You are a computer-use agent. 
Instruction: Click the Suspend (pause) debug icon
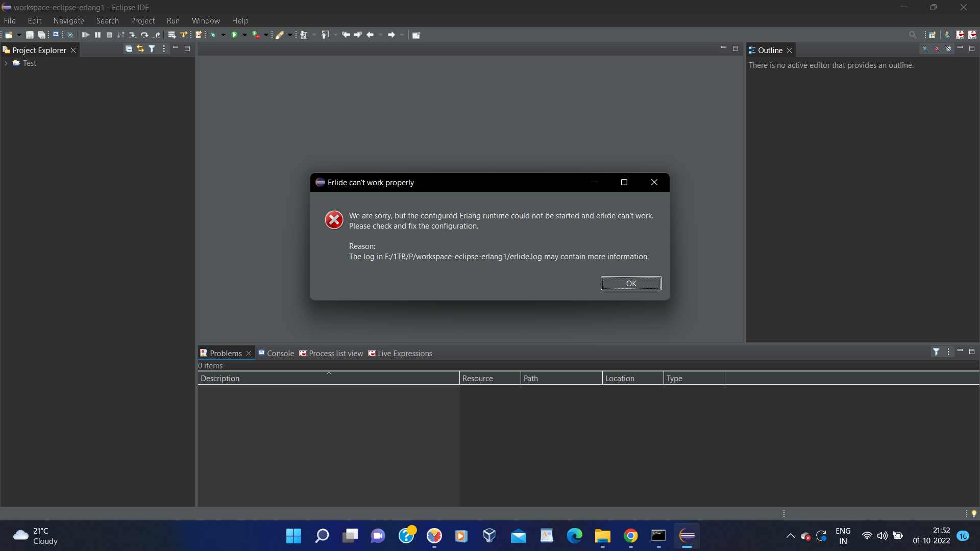point(97,35)
